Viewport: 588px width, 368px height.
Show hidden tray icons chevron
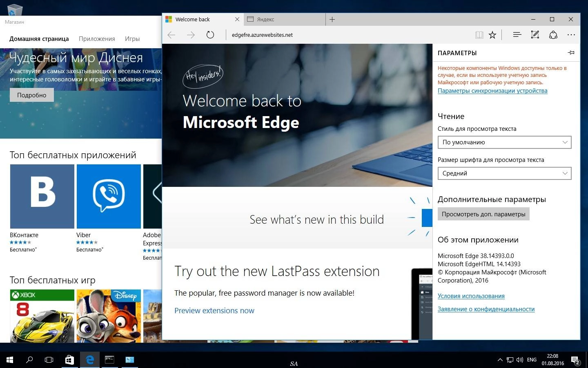pos(500,360)
